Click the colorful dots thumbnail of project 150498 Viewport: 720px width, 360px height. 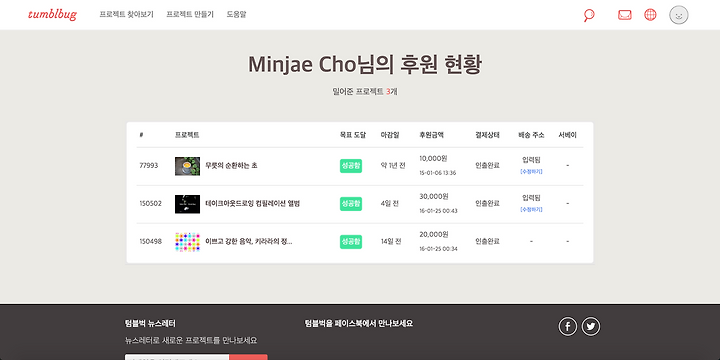[x=187, y=242]
